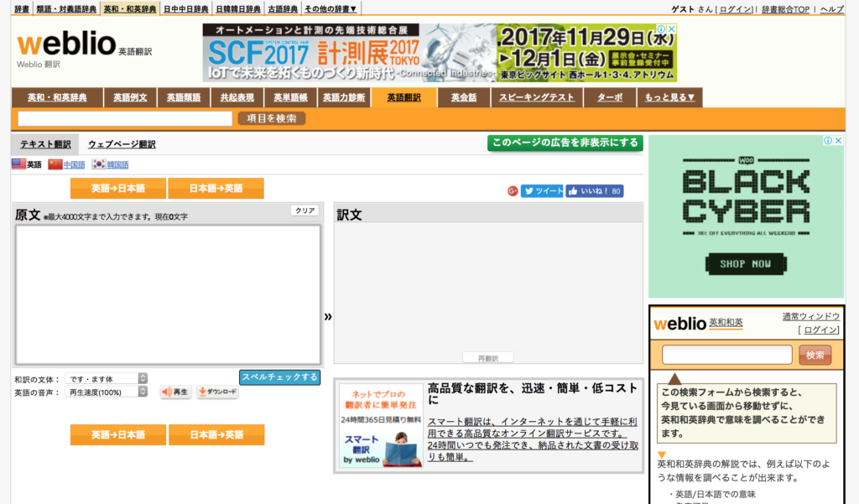The height and width of the screenshot is (504, 859).
Task: Select the Korean flag icon
Action: click(99, 164)
